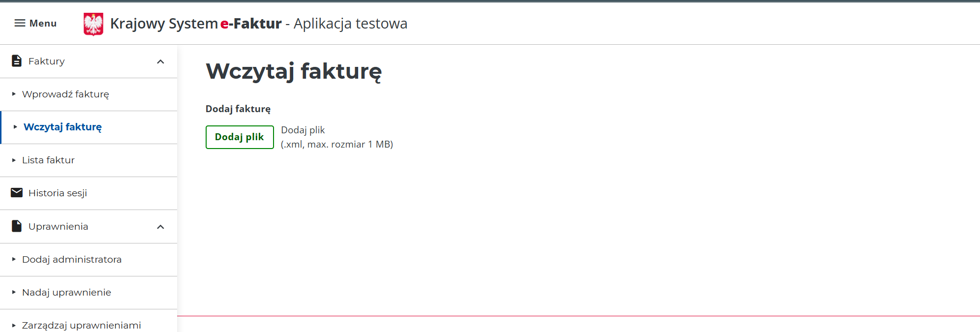Select the active Wczytaj fakturę entry
The height and width of the screenshot is (332, 980).
[62, 126]
